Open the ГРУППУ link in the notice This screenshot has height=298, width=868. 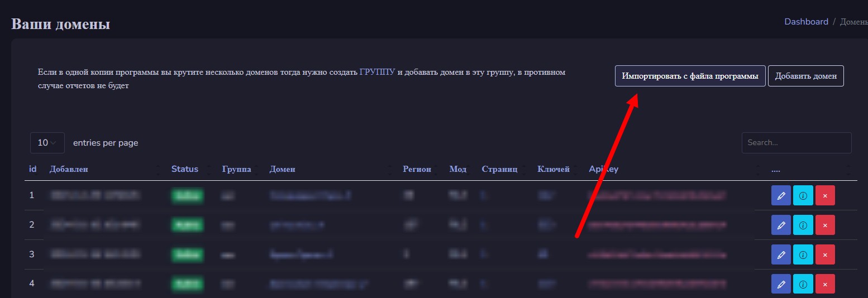point(377,73)
